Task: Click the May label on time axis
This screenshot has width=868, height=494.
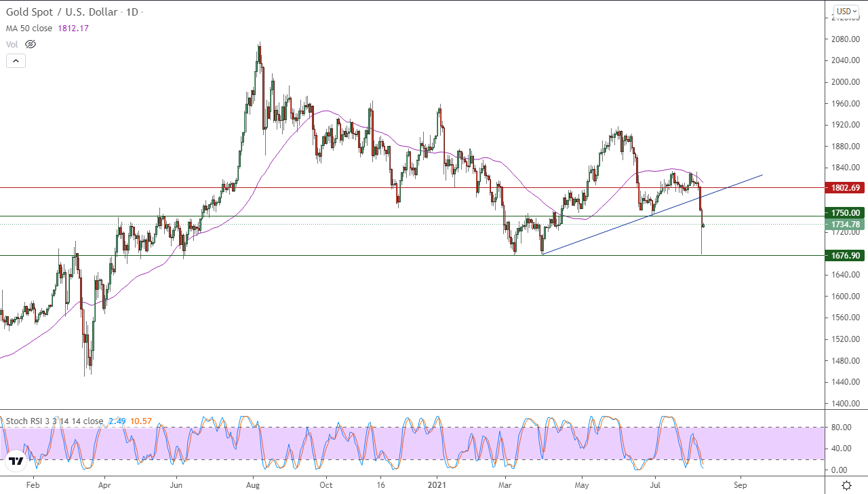Action: (583, 485)
